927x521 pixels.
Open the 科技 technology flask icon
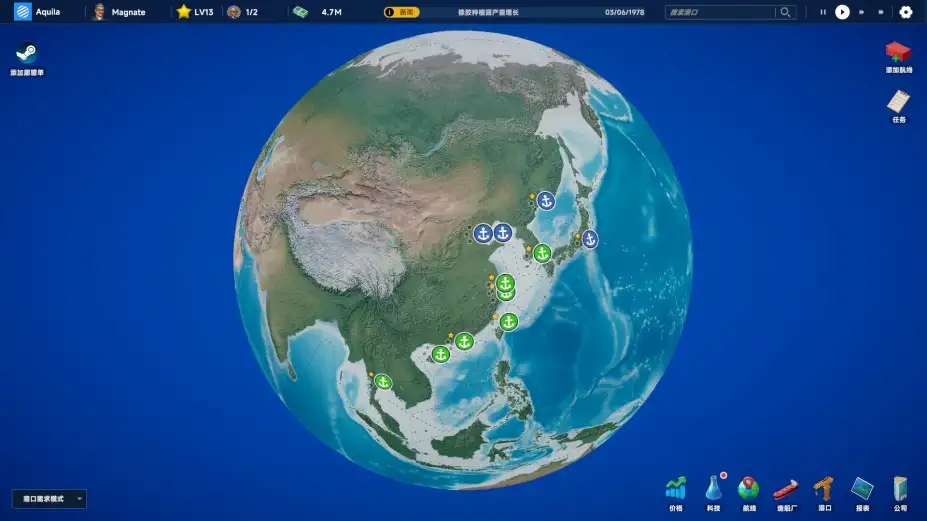tap(714, 488)
